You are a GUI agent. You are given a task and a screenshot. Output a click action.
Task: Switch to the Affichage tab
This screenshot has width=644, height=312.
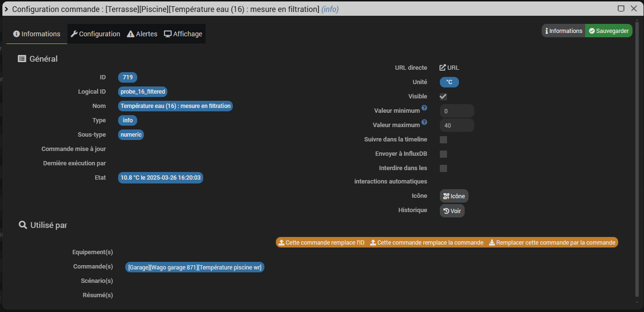(183, 34)
